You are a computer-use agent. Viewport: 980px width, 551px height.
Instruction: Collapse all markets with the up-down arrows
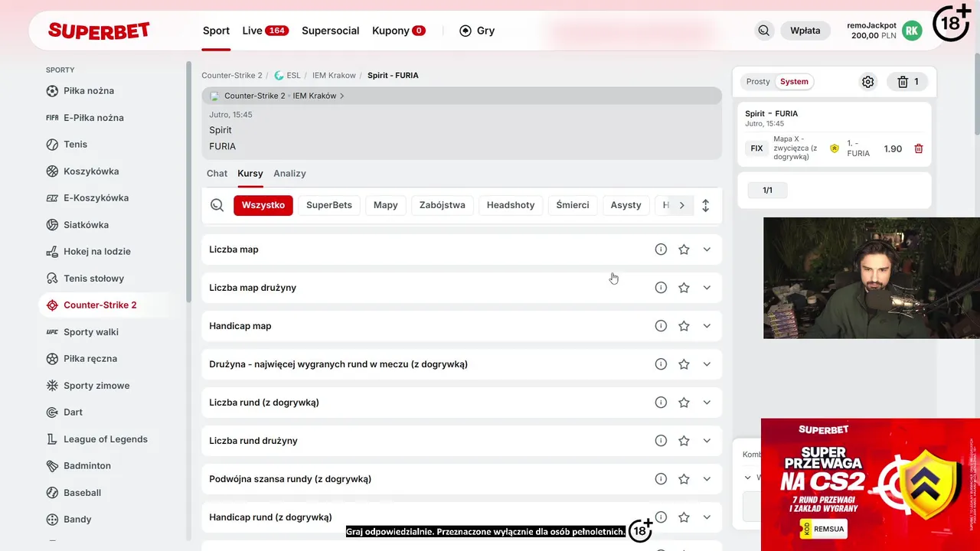pyautogui.click(x=705, y=205)
